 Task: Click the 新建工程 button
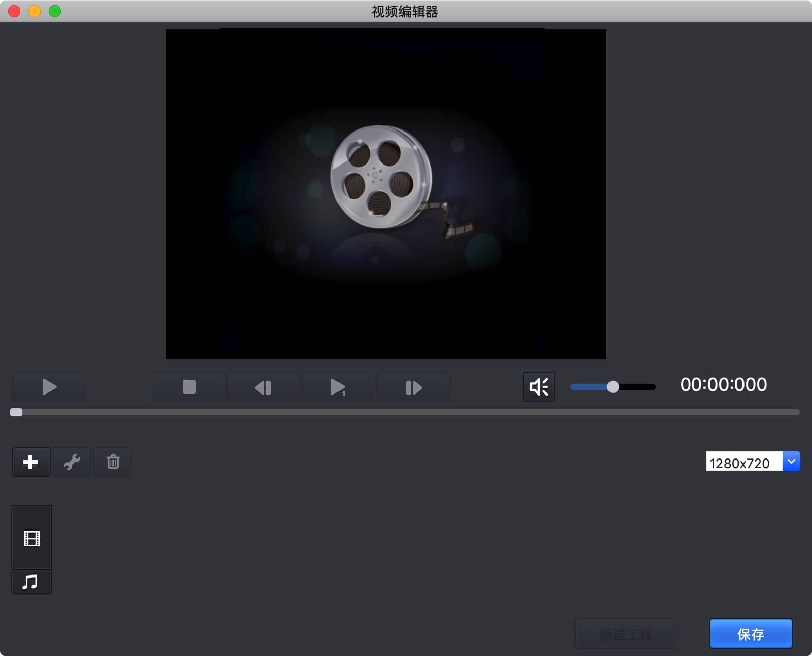626,634
